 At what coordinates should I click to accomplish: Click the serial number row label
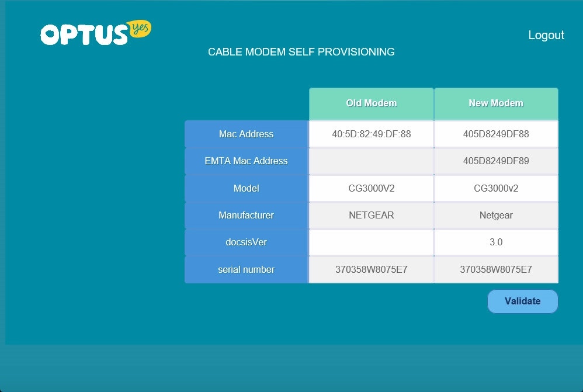[x=246, y=270]
